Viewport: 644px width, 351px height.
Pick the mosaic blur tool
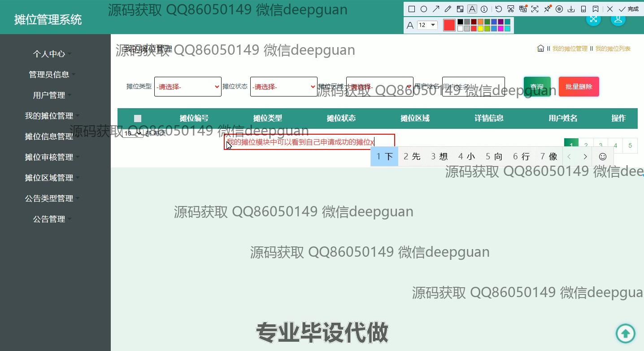pyautogui.click(x=460, y=9)
